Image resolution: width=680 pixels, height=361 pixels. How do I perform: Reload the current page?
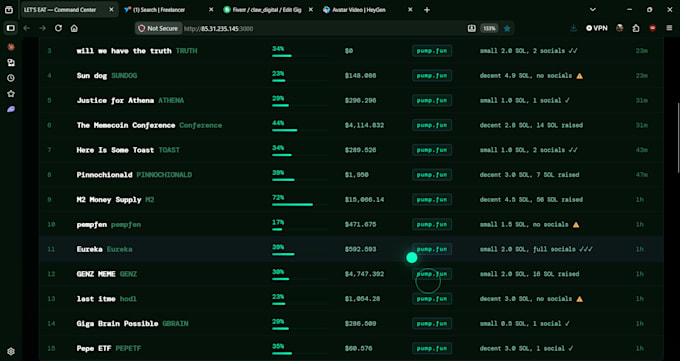pos(58,28)
